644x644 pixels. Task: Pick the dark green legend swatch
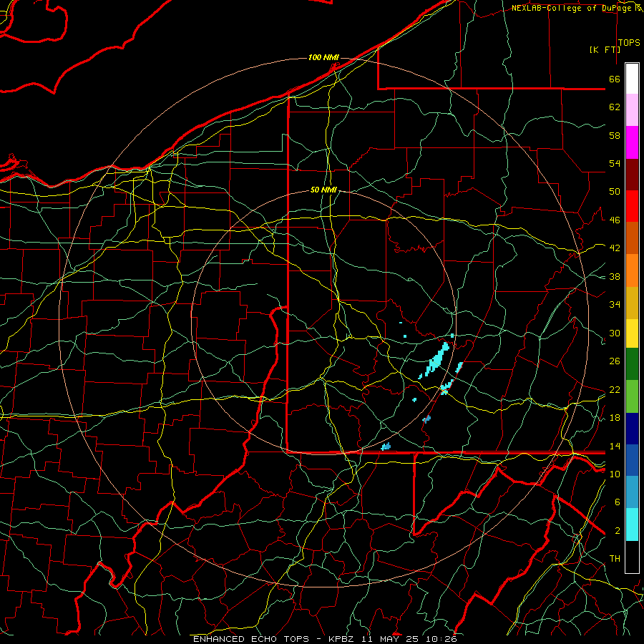(x=632, y=364)
